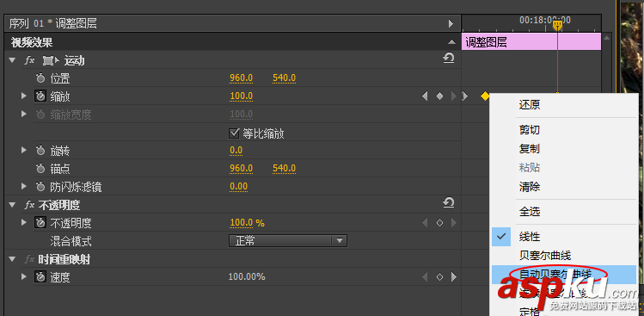The height and width of the screenshot is (316, 644).
Task: Add or remove 不透明度 keyframe
Action: coord(439,223)
